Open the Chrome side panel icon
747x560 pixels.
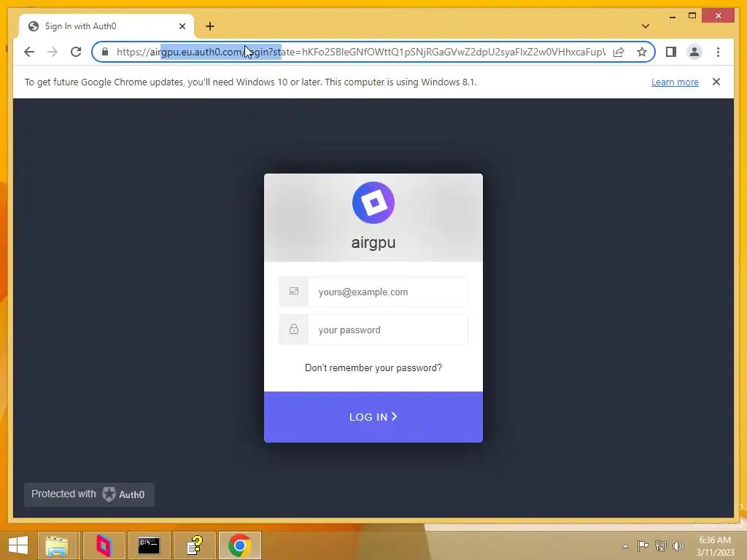(x=671, y=52)
